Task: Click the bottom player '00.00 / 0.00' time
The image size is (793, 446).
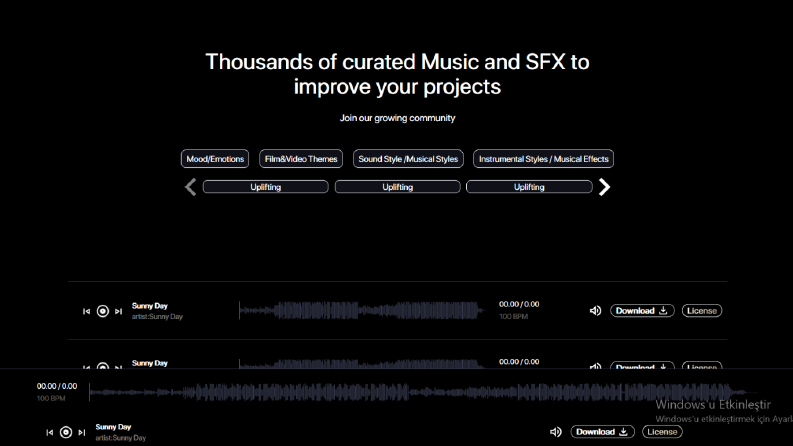Action: click(x=57, y=386)
